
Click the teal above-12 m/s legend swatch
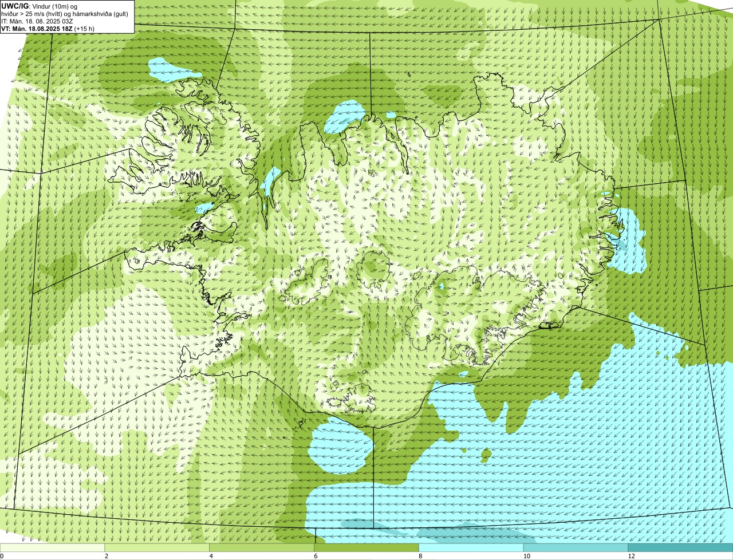click(681, 547)
